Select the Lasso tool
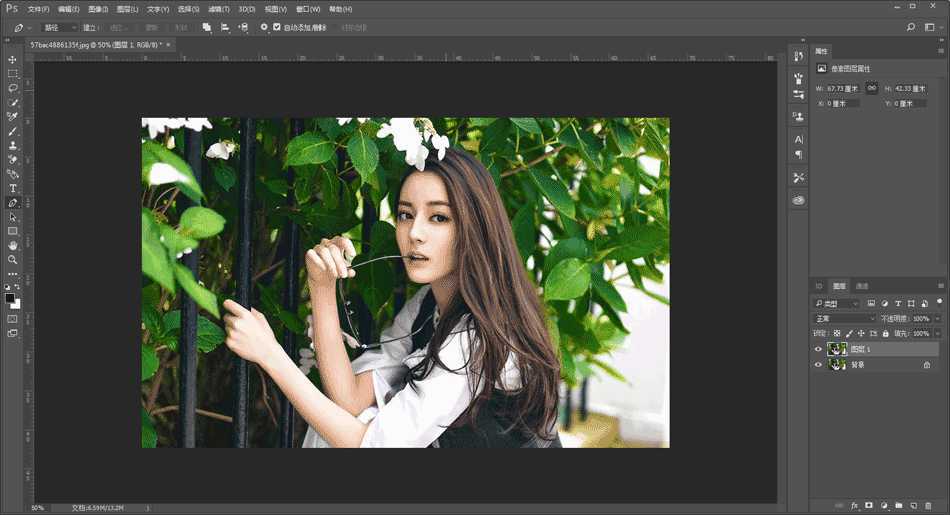This screenshot has height=515, width=950. pyautogui.click(x=13, y=88)
